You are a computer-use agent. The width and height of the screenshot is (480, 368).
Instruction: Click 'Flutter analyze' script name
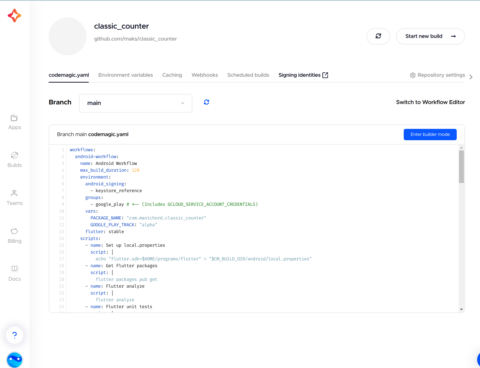pyautogui.click(x=125, y=286)
